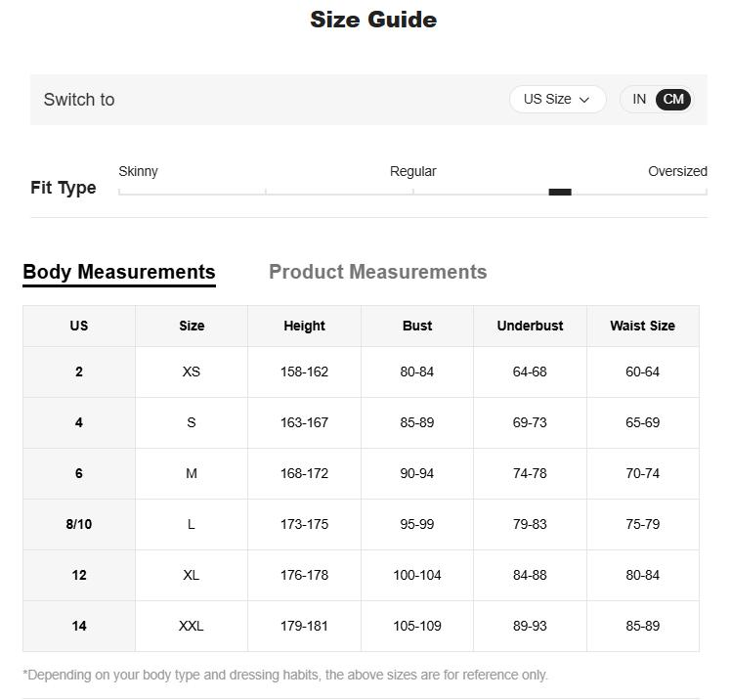The image size is (731, 700).
Task: Click the Height column header
Action: tap(304, 326)
